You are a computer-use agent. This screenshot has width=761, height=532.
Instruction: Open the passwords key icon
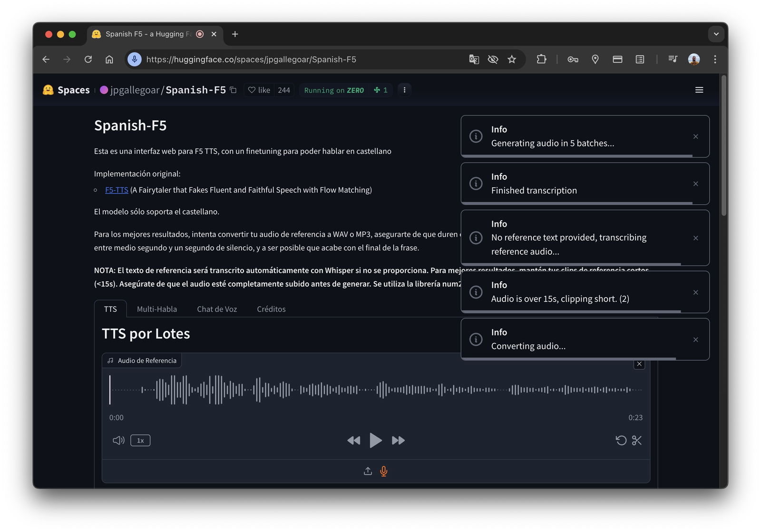click(x=573, y=59)
